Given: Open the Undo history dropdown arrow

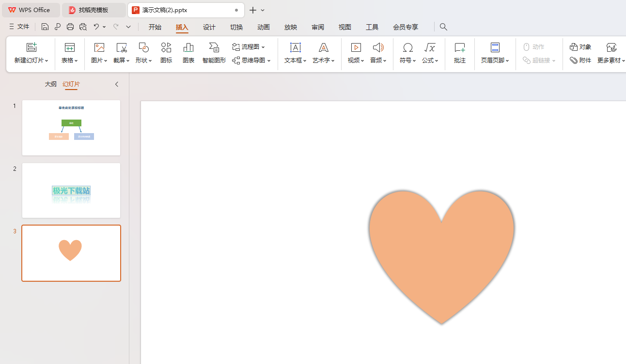Looking at the screenshot, I should pyautogui.click(x=104, y=27).
